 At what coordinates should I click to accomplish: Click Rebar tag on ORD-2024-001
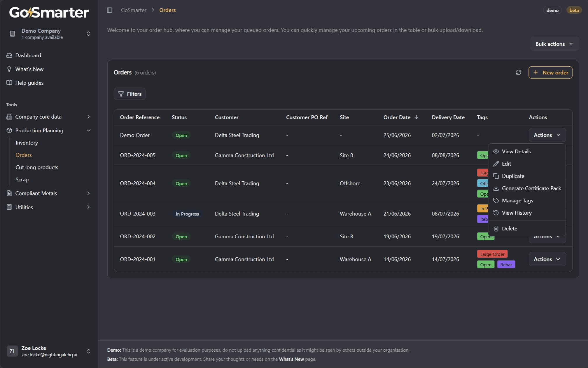click(x=506, y=265)
